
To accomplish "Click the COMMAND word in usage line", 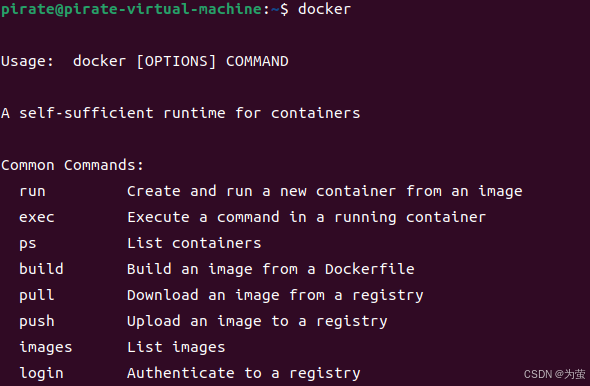I will click(257, 61).
